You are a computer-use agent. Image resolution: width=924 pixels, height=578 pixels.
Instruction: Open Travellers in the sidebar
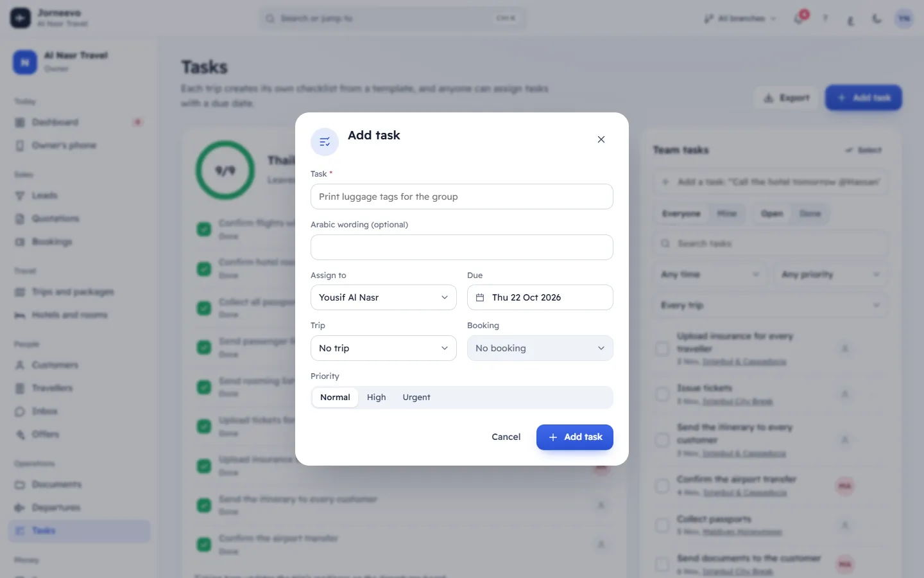(x=78, y=388)
